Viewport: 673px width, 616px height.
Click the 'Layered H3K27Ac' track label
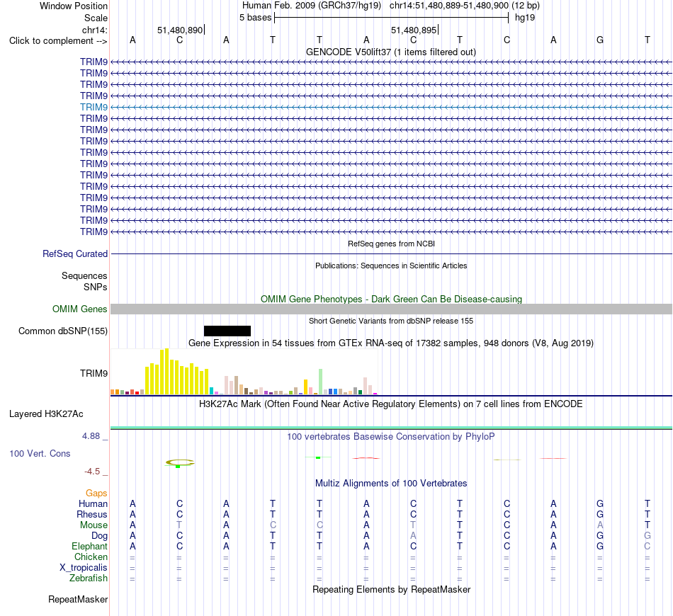[46, 414]
